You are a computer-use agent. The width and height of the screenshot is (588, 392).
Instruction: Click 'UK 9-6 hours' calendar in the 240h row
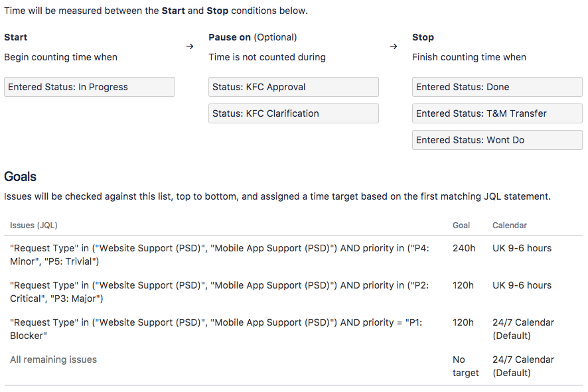pos(522,248)
